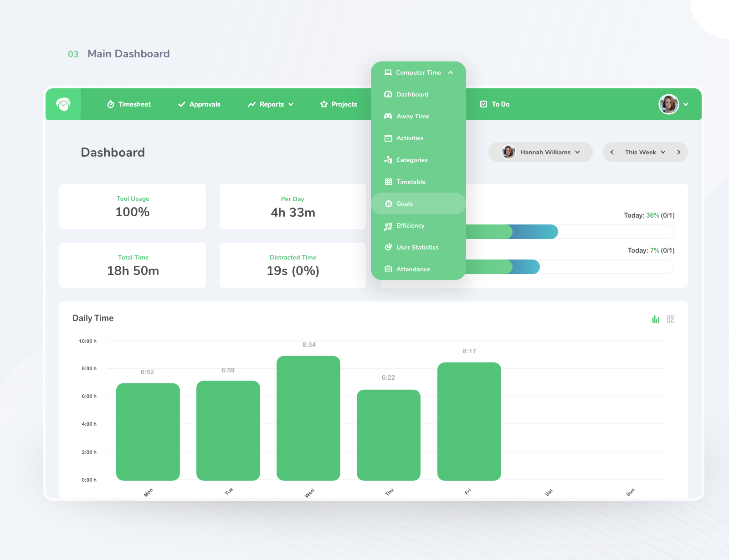729x560 pixels.
Task: Collapse the Computer Time dropdown
Action: tap(451, 72)
